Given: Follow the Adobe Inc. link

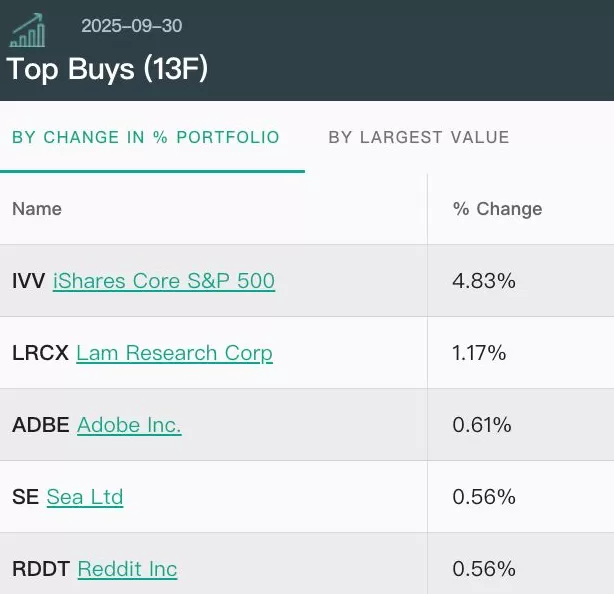Looking at the screenshot, I should pos(129,425).
